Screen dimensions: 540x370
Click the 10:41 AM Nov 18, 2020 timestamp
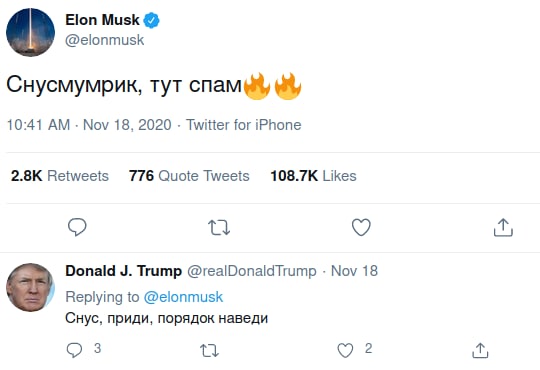coord(89,125)
